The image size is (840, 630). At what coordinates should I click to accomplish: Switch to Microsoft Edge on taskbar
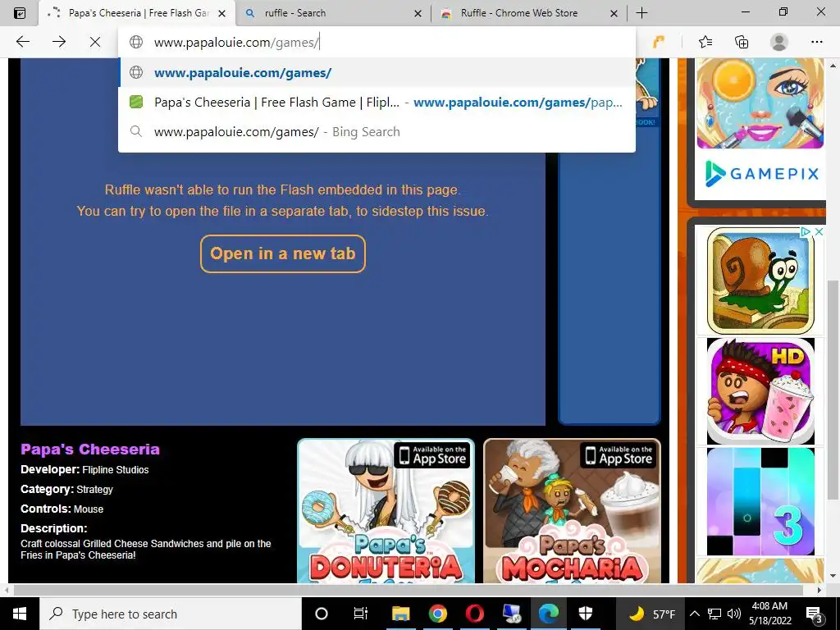(x=549, y=614)
